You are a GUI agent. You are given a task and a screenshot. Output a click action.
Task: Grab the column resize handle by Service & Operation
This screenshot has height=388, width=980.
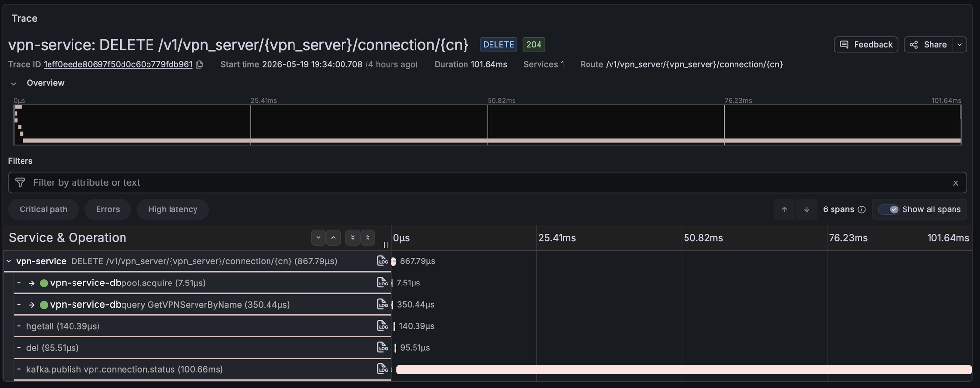[386, 245]
